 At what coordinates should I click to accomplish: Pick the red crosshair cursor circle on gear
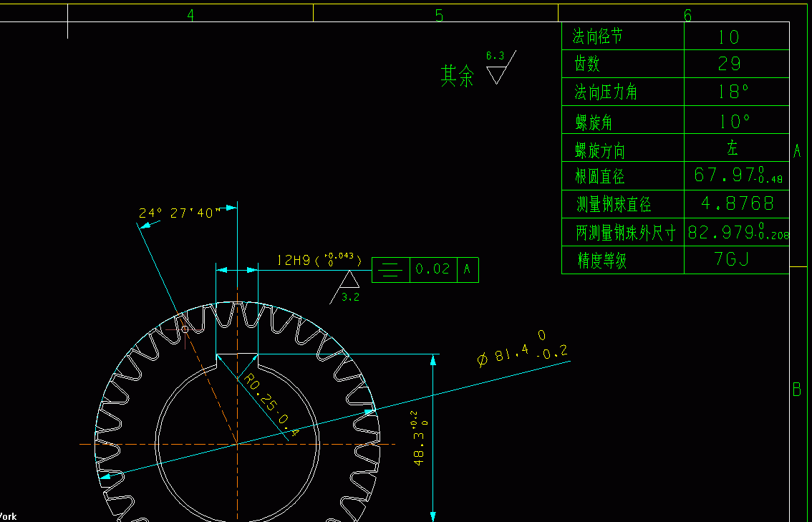185,329
